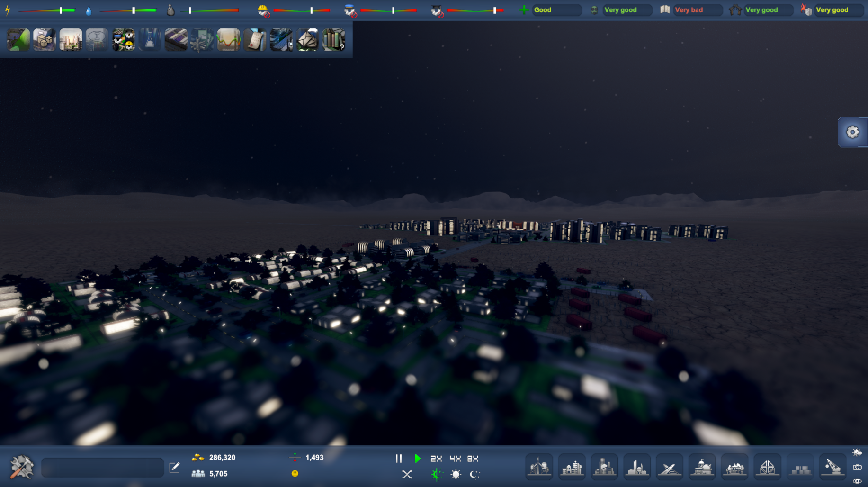Open the terrain tools icon
868x487 pixels.
(x=18, y=40)
